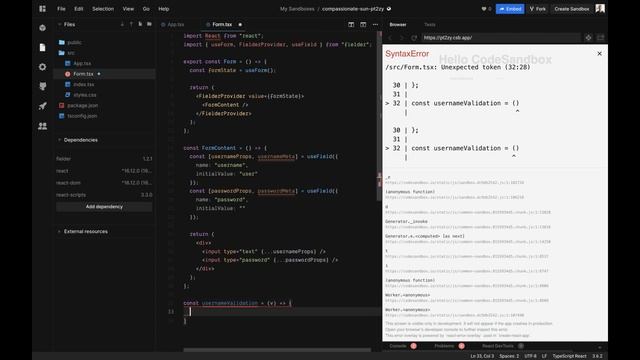Screen dimensions: 640x360
Task: Click the browser refresh icon
Action: [x=414, y=38]
